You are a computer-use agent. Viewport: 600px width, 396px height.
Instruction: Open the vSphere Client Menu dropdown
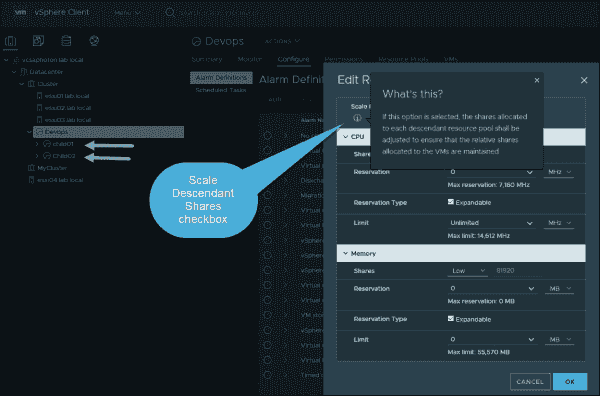coord(127,13)
